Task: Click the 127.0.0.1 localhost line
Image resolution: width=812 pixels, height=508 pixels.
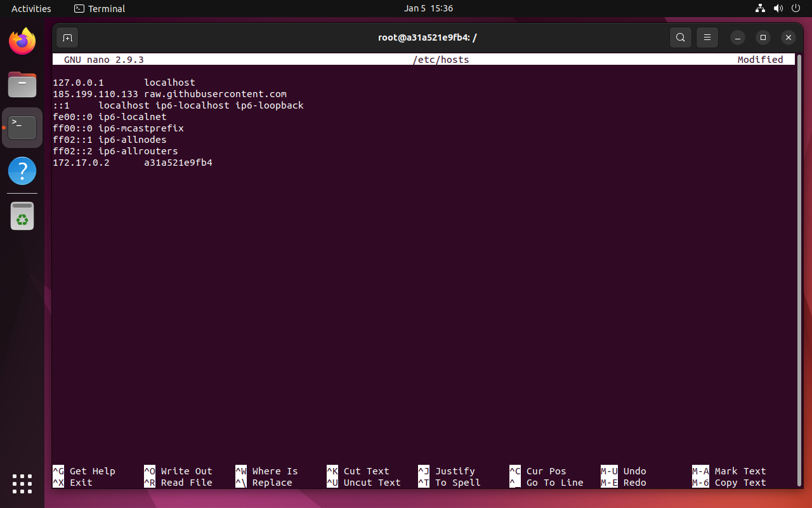Action: pyautogui.click(x=124, y=83)
